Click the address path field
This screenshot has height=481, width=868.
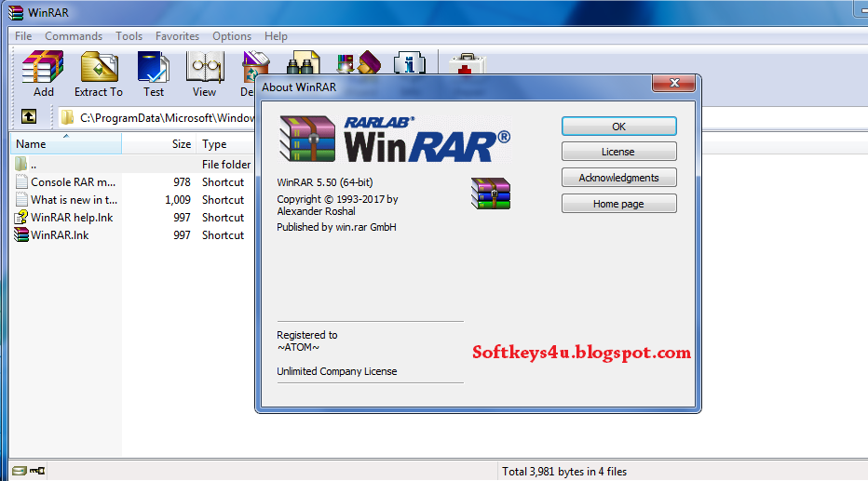[157, 117]
